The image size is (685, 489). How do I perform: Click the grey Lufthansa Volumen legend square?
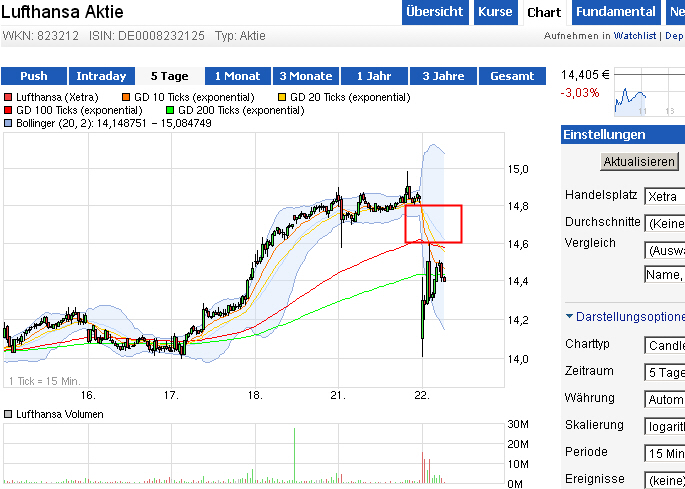tap(8, 414)
